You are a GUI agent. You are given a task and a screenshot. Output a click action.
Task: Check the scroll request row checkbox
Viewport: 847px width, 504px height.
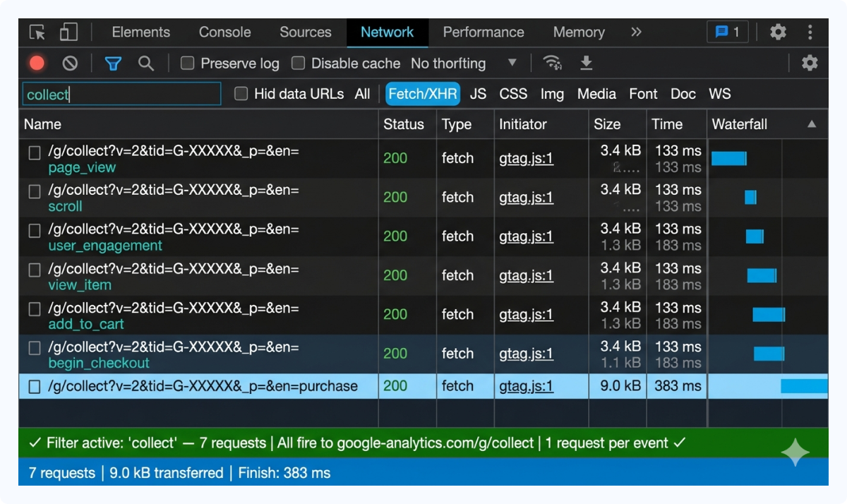pos(35,192)
